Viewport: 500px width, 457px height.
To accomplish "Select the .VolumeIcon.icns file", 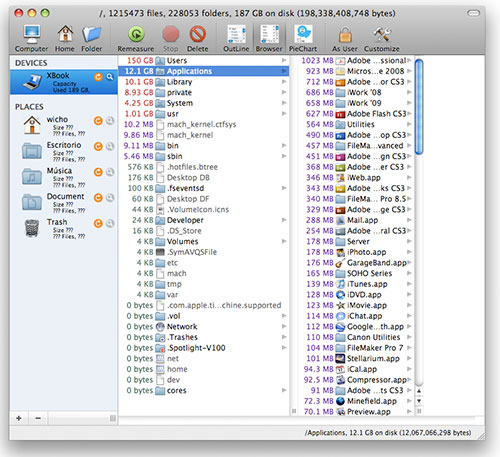I will pyautogui.click(x=204, y=209).
